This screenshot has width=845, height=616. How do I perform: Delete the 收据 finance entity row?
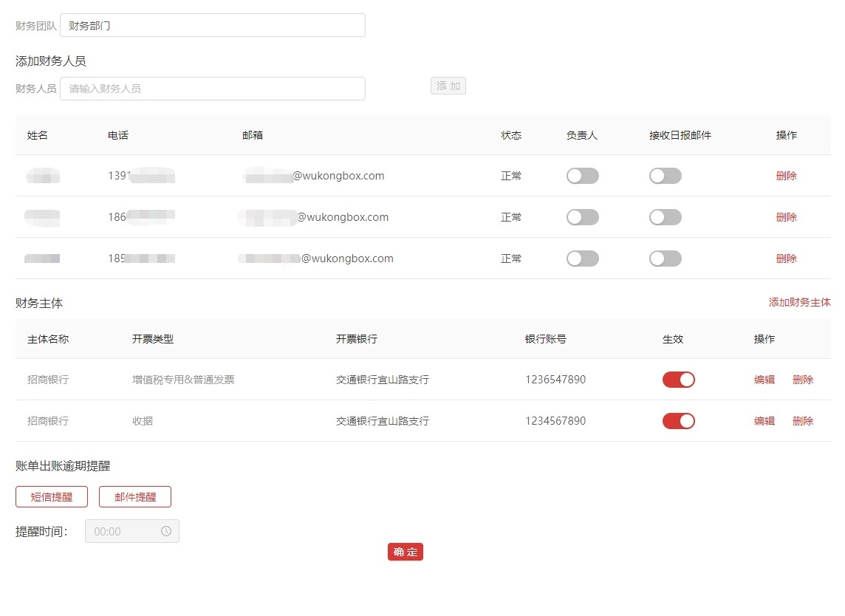[802, 421]
